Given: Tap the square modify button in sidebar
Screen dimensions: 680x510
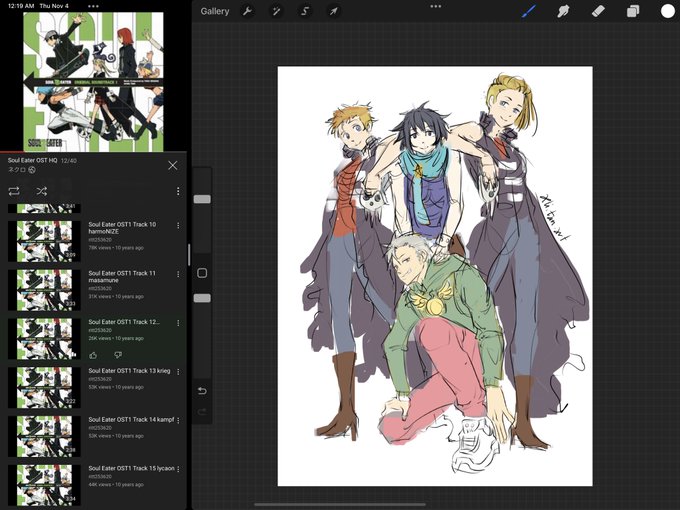Looking at the screenshot, I should tap(202, 273).
